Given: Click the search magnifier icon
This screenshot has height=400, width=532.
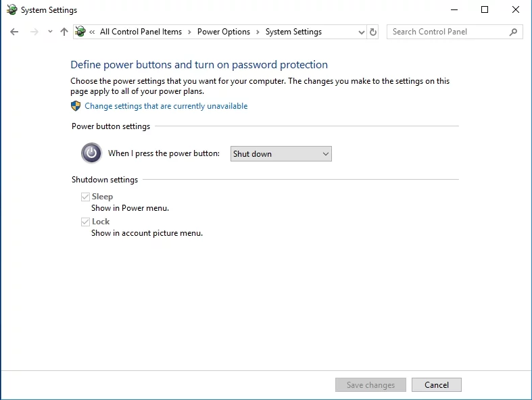Looking at the screenshot, I should tap(513, 32).
